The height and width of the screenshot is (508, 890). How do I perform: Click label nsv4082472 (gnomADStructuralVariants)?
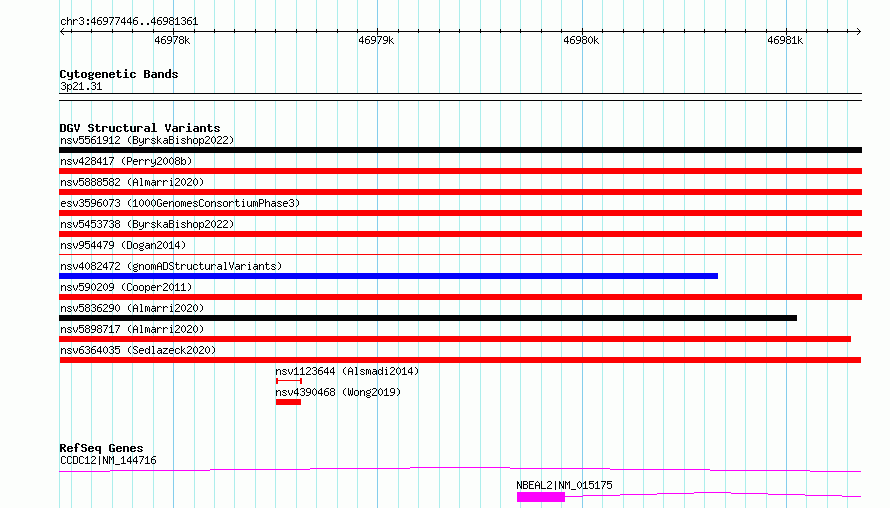click(171, 266)
